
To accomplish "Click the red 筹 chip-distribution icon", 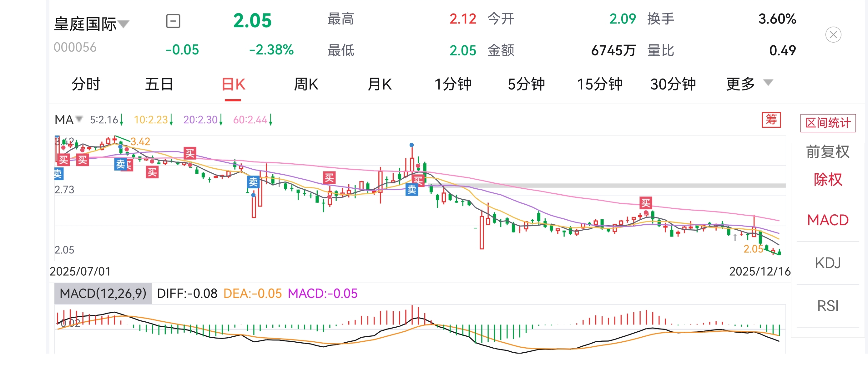I will coord(771,120).
